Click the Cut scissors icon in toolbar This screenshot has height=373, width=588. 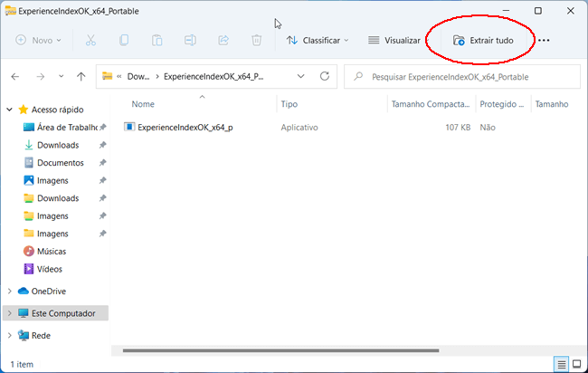pyautogui.click(x=90, y=40)
